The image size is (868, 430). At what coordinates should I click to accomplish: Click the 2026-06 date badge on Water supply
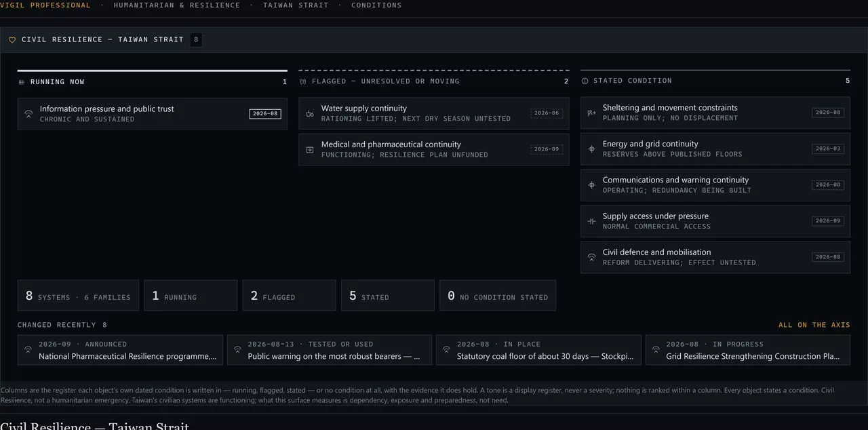[x=547, y=113]
